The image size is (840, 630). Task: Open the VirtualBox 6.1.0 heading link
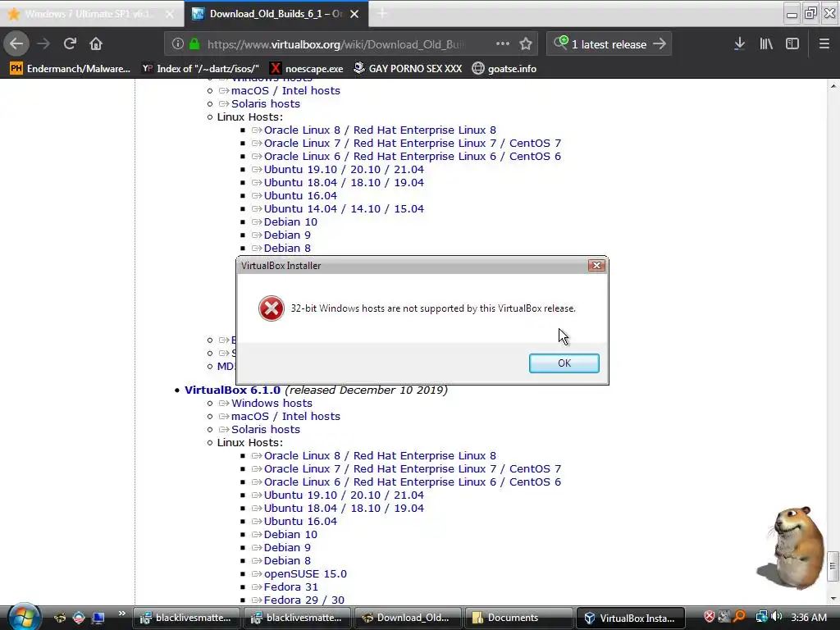tap(232, 390)
